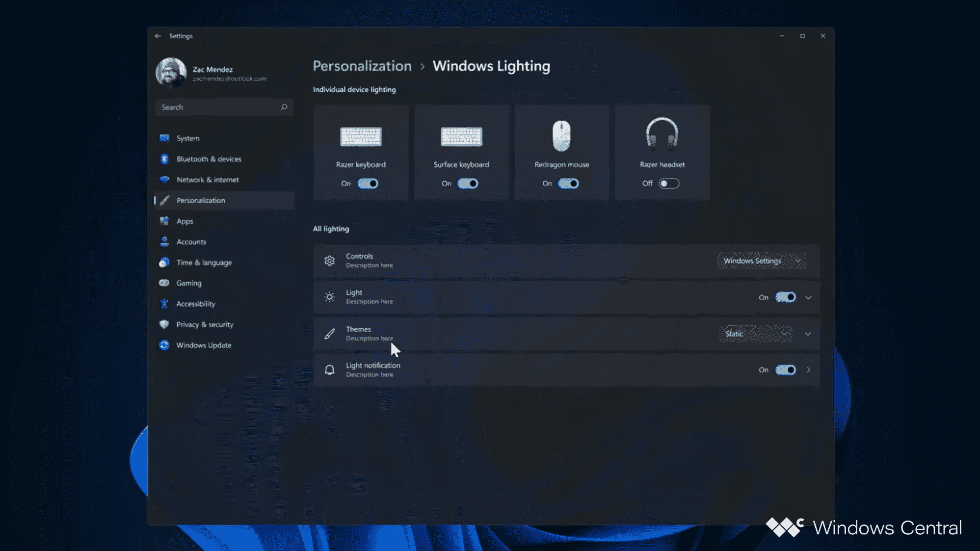This screenshot has height=551, width=980.
Task: Open Gaming settings category
Action: [225, 283]
